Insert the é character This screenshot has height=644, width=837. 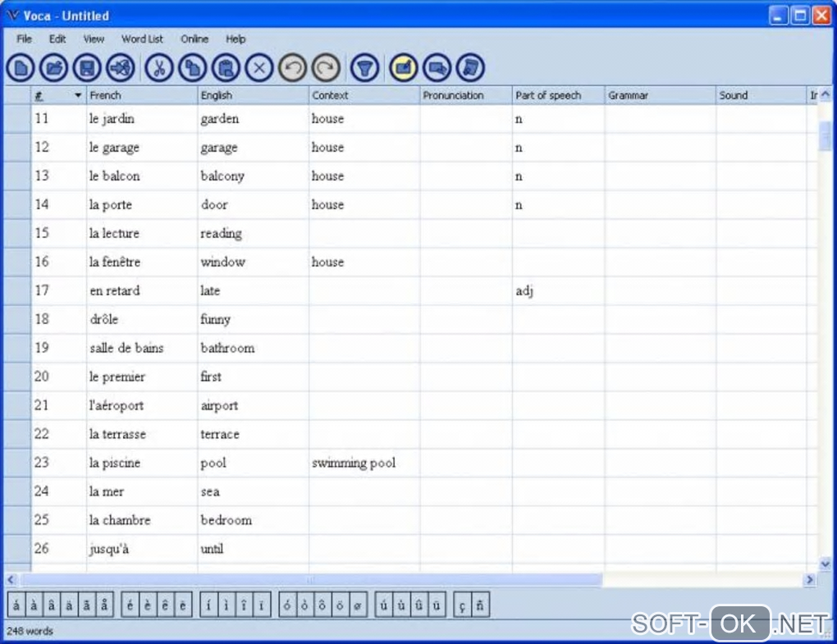(x=130, y=605)
